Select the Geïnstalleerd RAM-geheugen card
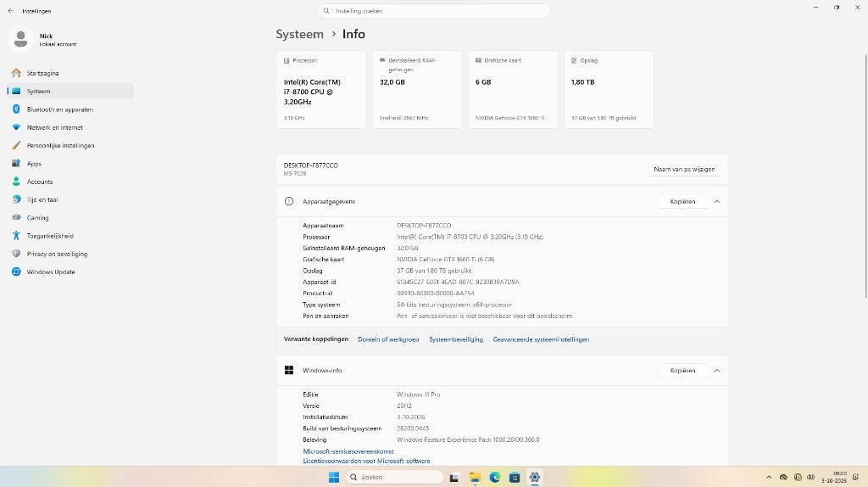This screenshot has height=487, width=868. pos(417,89)
